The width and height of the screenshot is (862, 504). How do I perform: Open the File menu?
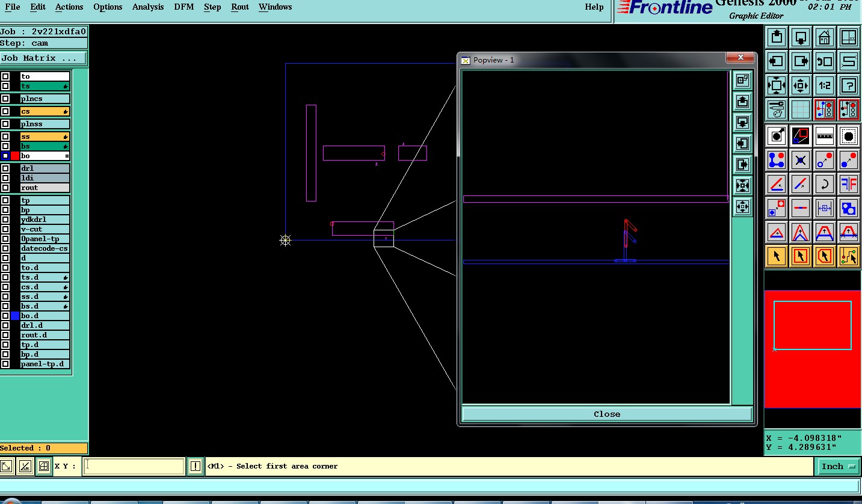(12, 7)
